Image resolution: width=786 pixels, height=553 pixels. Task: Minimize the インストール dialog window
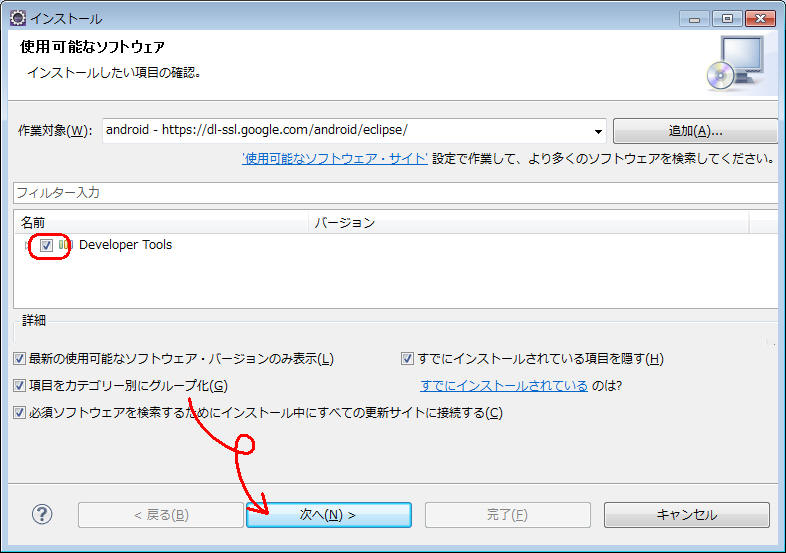[694, 18]
